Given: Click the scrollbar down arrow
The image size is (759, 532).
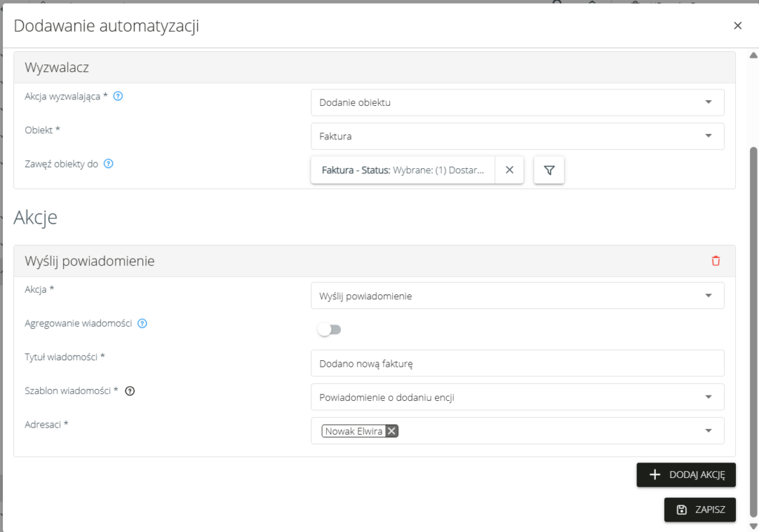Looking at the screenshot, I should pos(753,525).
